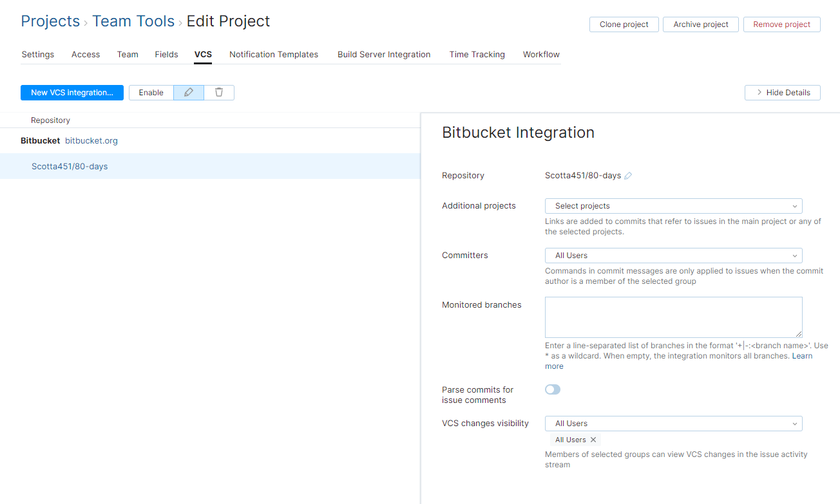Switch to the Notification Templates tab

point(273,54)
